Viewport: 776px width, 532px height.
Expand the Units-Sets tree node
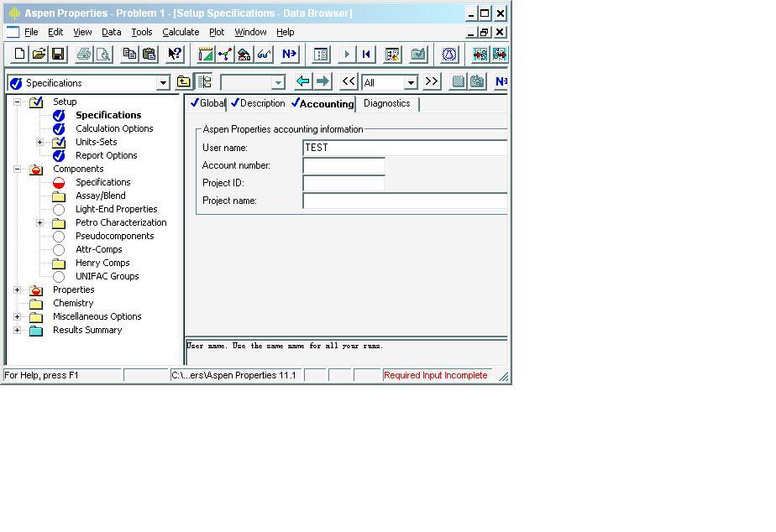(40, 143)
